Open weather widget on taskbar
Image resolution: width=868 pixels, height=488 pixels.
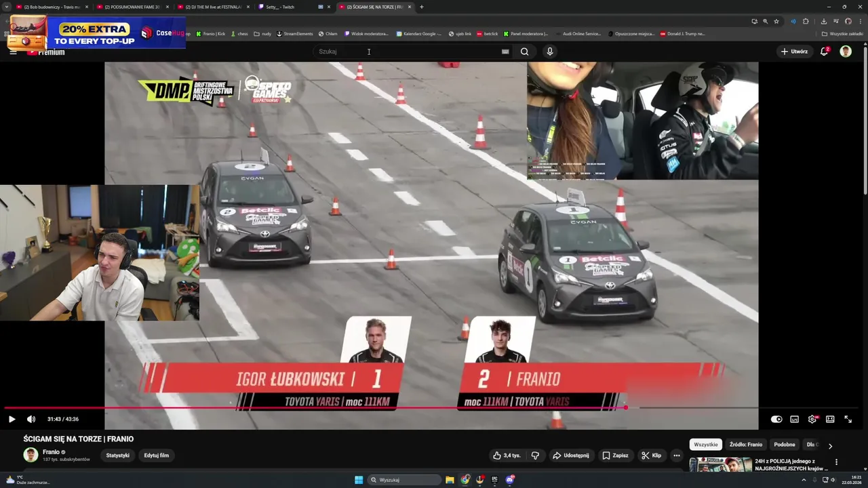(x=27, y=480)
